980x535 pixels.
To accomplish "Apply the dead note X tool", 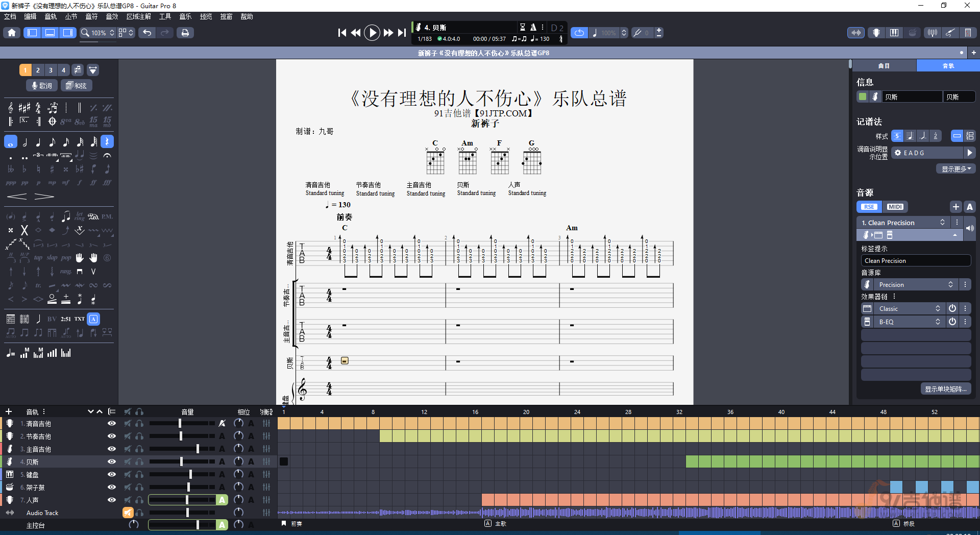I will point(24,230).
